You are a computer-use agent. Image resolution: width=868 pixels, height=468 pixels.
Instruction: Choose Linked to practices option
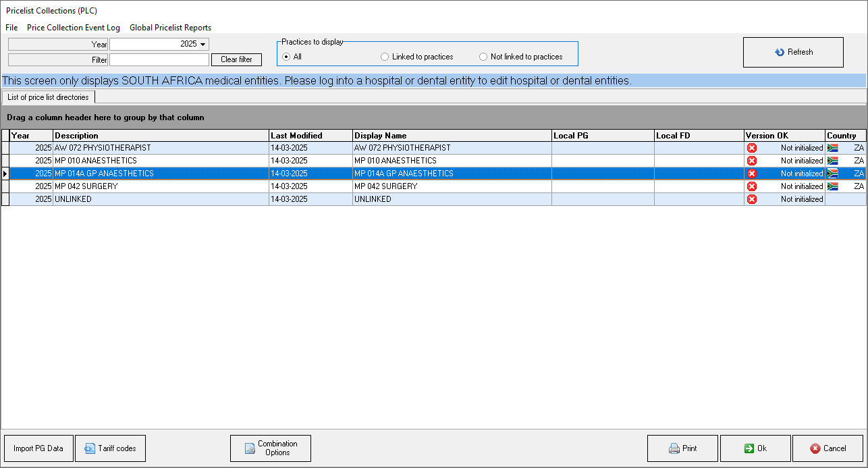[385, 57]
